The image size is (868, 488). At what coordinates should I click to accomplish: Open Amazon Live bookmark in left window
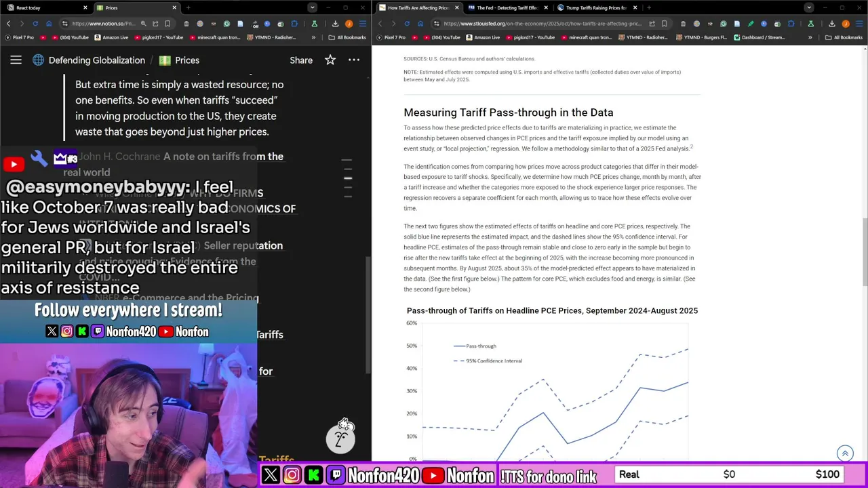(111, 37)
